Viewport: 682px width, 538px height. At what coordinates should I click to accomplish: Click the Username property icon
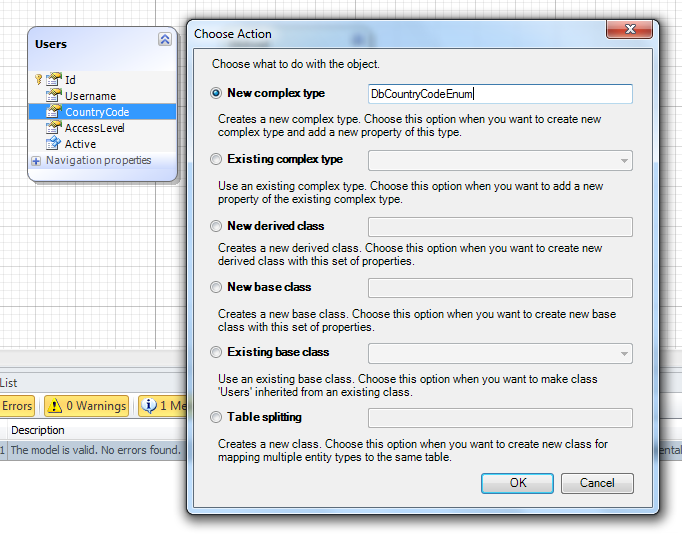tap(54, 96)
